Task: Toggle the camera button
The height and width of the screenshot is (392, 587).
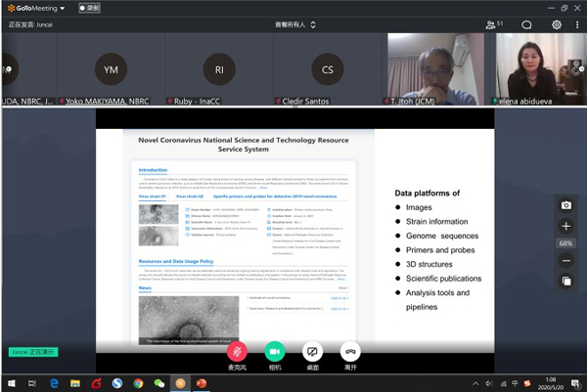Action: click(275, 351)
